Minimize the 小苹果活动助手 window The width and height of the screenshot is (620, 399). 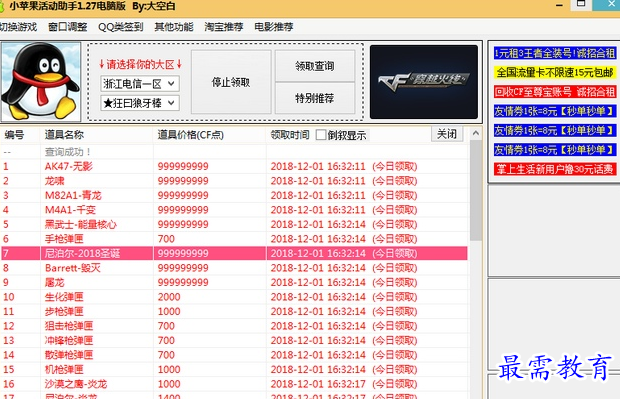pyautogui.click(x=559, y=6)
